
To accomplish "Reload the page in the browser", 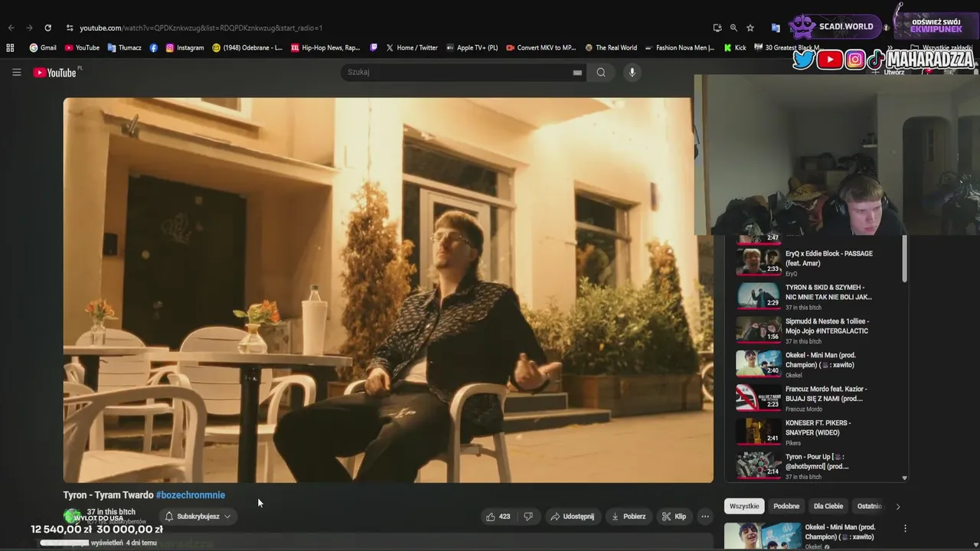I will pos(47,28).
